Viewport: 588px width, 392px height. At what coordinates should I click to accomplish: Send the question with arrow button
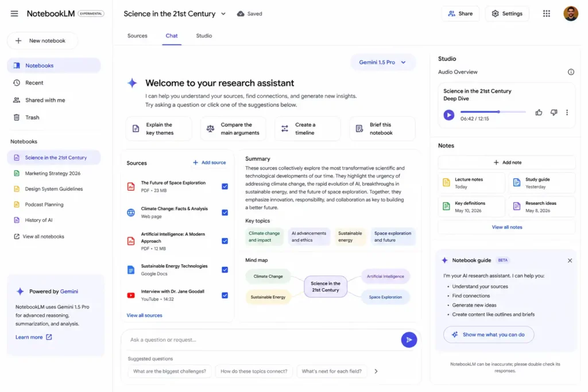coord(409,340)
